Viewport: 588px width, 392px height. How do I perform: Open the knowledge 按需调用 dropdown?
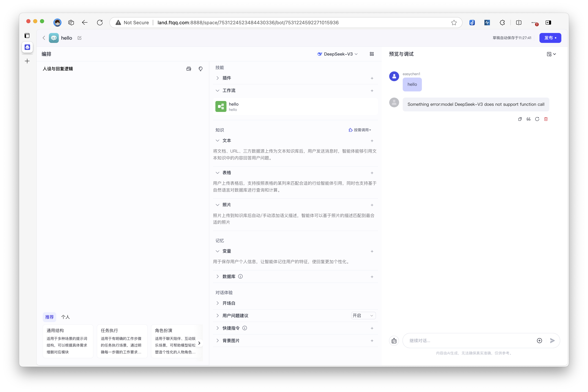(360, 130)
